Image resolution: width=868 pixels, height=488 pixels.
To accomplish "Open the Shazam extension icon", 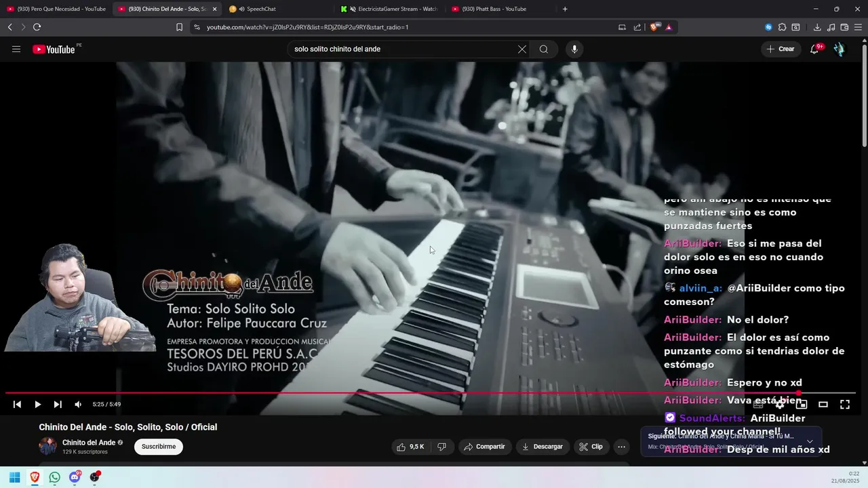I will coord(768,27).
